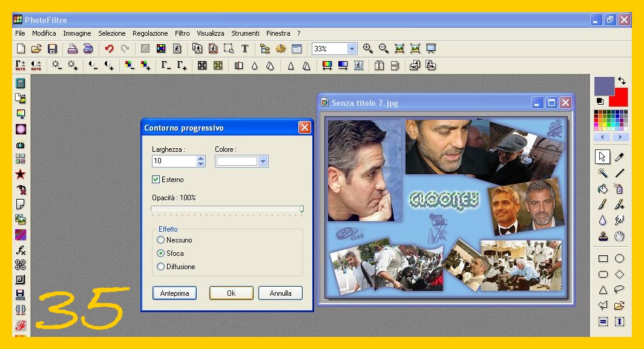The image size is (644, 349).
Task: Select the Nessuno effect option
Action: (x=161, y=240)
